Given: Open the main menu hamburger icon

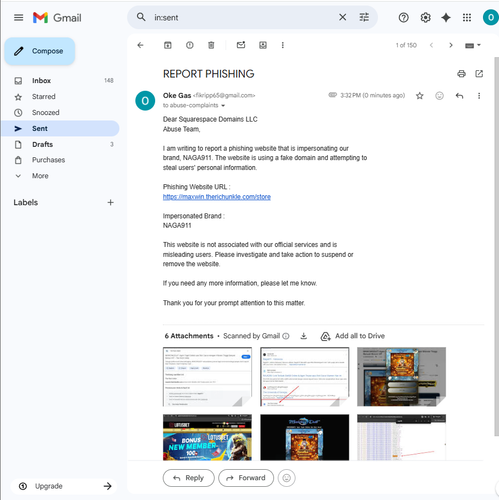Looking at the screenshot, I should 19,17.
